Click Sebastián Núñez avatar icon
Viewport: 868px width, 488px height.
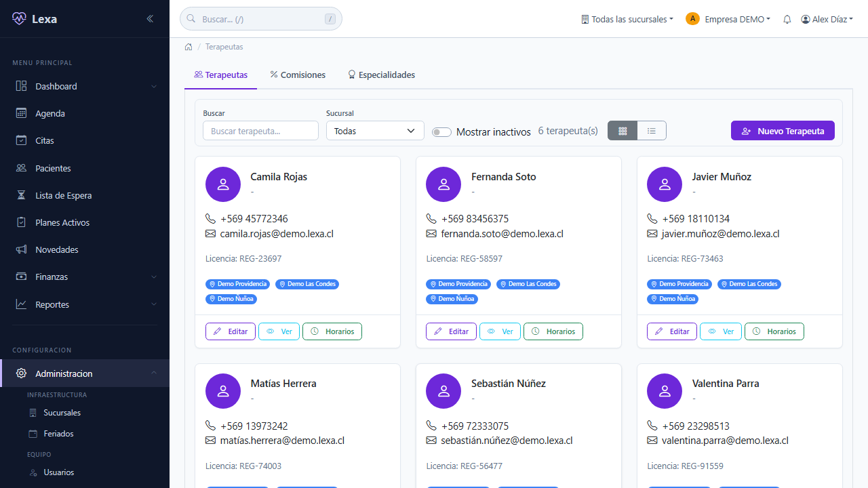tap(443, 391)
